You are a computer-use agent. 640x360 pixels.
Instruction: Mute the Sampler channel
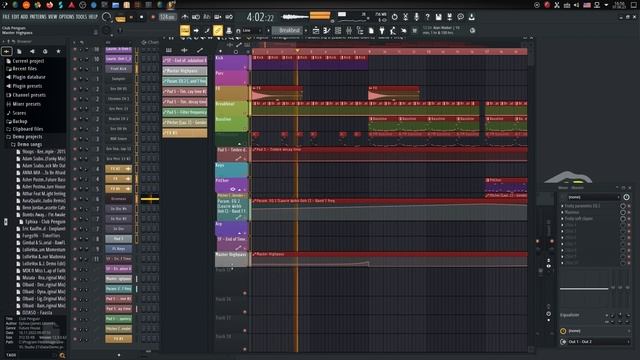click(x=75, y=79)
